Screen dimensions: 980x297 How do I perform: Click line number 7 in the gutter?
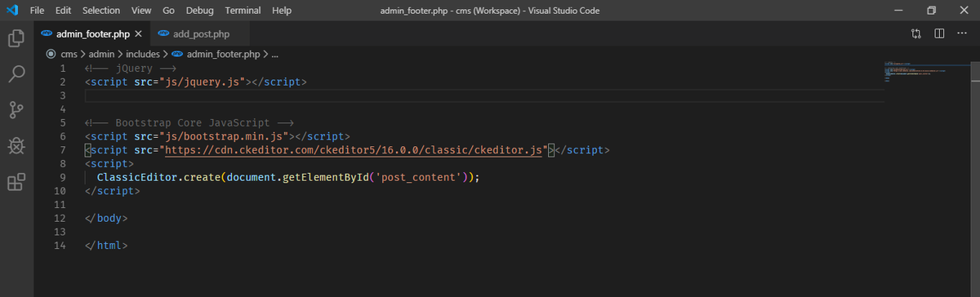pyautogui.click(x=63, y=149)
